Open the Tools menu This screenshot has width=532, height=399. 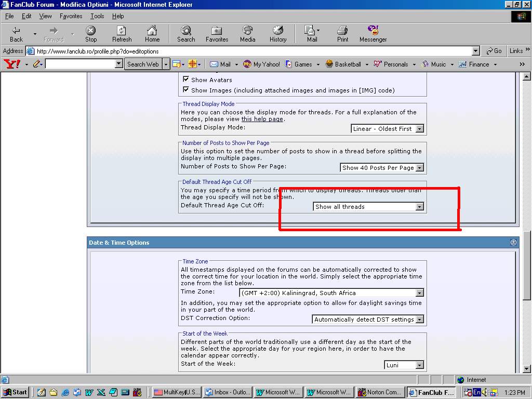point(97,16)
